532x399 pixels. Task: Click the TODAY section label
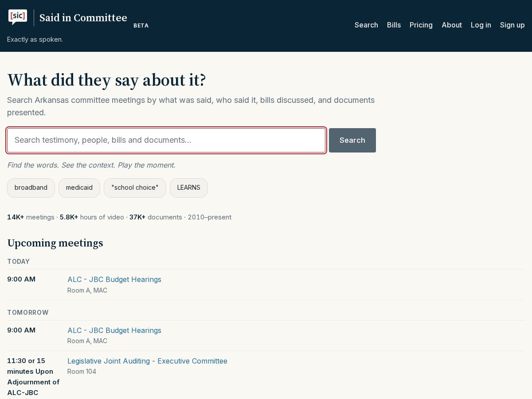click(x=19, y=262)
